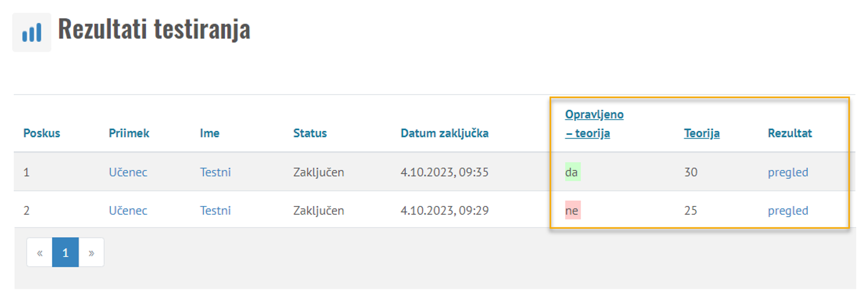Open pregled link for attempt 1
The height and width of the screenshot is (299, 868).
pos(787,172)
